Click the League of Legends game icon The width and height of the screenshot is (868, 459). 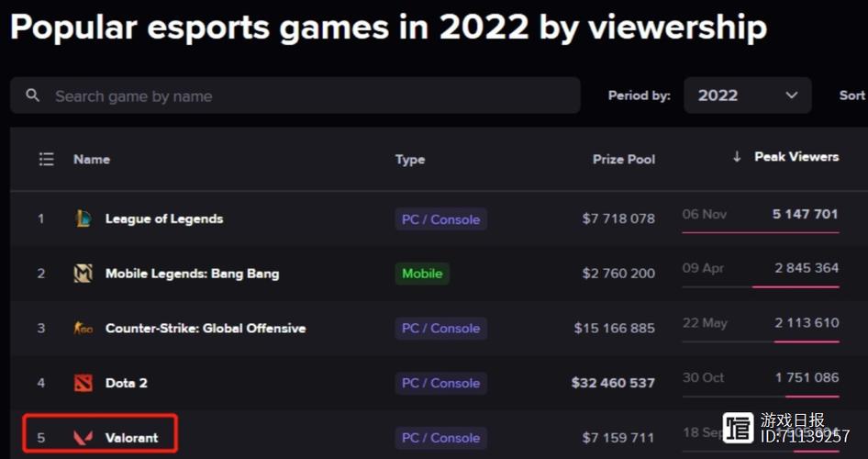click(83, 218)
